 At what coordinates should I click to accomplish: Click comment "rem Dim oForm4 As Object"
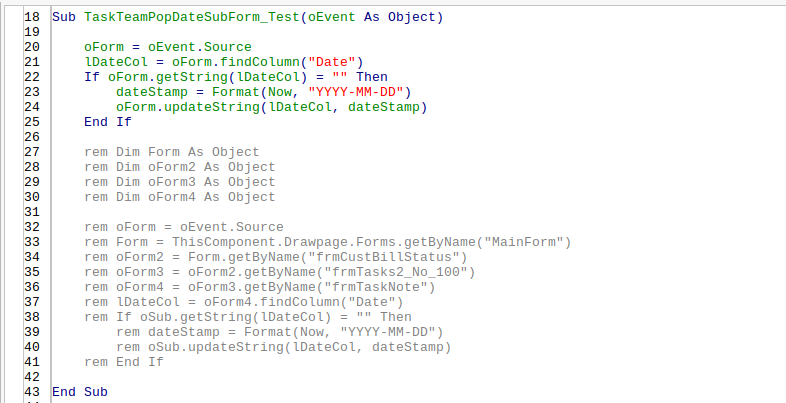tap(180, 197)
